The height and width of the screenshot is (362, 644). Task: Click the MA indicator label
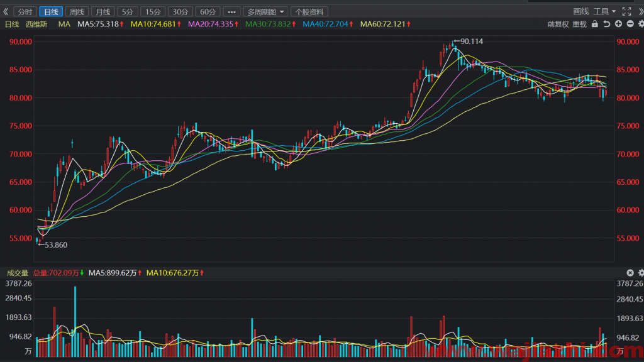click(64, 25)
